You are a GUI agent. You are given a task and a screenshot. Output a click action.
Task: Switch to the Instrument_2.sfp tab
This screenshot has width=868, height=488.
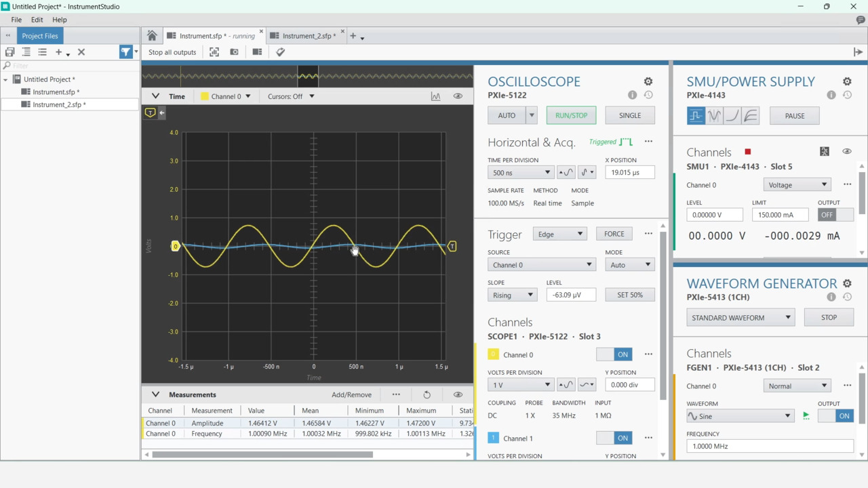tap(309, 36)
